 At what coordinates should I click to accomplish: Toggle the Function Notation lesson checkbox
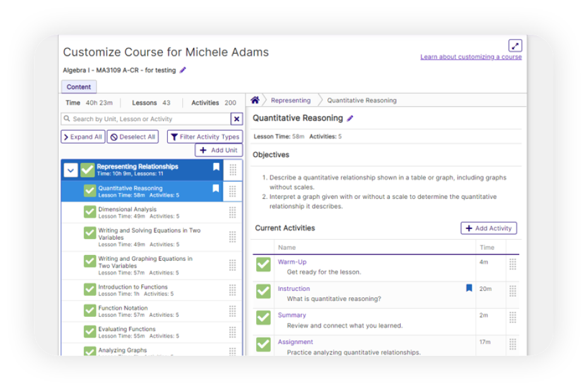click(89, 310)
